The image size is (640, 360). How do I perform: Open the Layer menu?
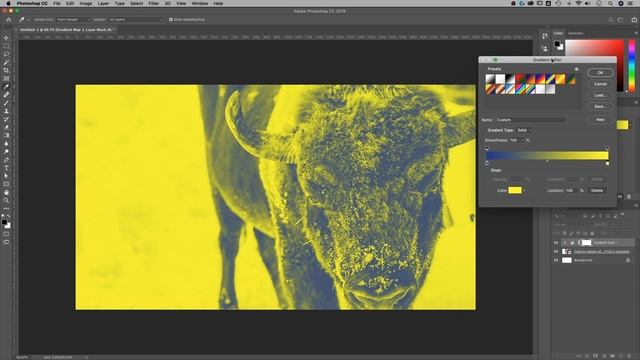tap(103, 3)
